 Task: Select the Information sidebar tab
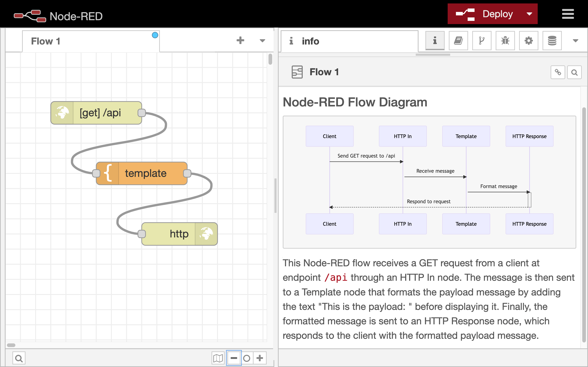435,41
